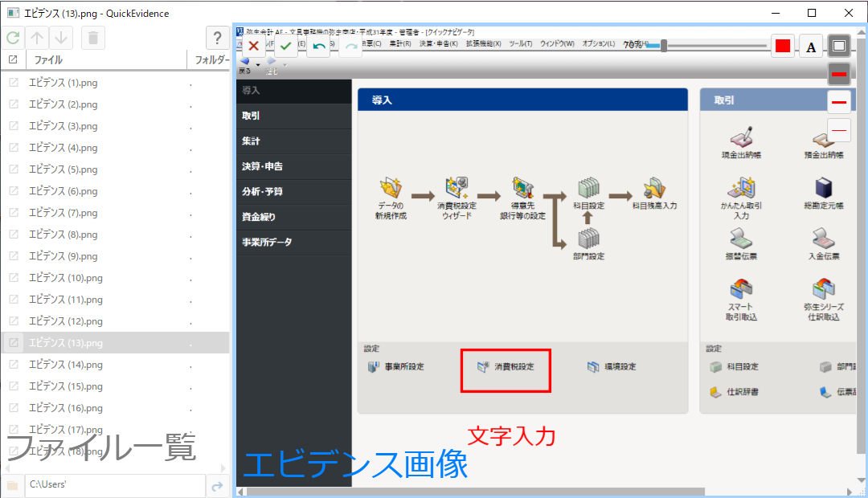The image size is (868, 498).
Task: Click the image pane horizontal scrollbar
Action: click(x=476, y=492)
